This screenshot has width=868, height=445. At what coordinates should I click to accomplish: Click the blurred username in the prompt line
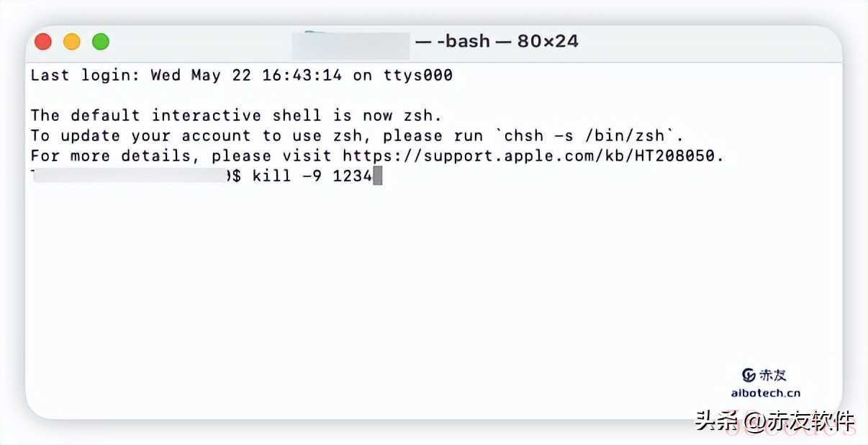tap(130, 176)
